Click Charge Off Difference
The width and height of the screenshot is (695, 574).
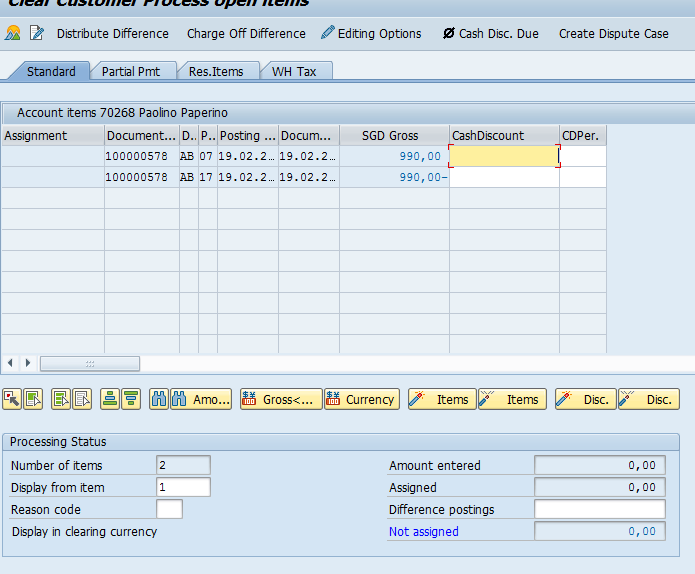coord(246,34)
